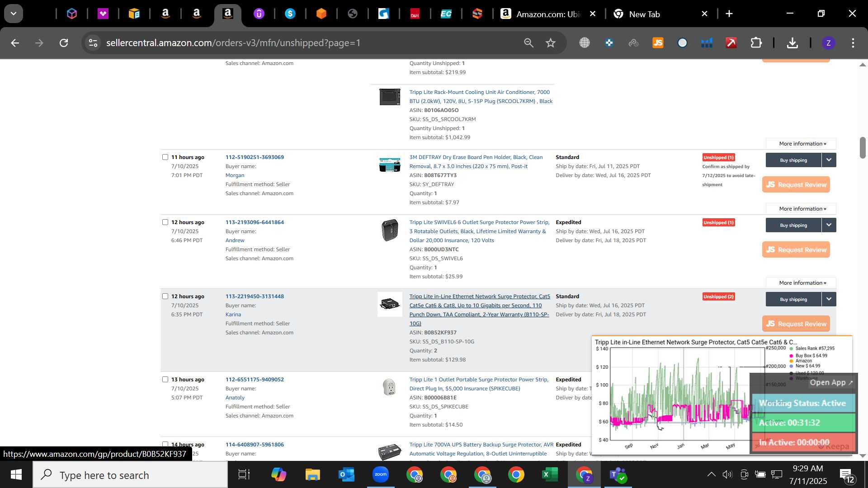Select checkbox for order 112-5190251-3693069
Screen dimensions: 868x488
(165, 157)
